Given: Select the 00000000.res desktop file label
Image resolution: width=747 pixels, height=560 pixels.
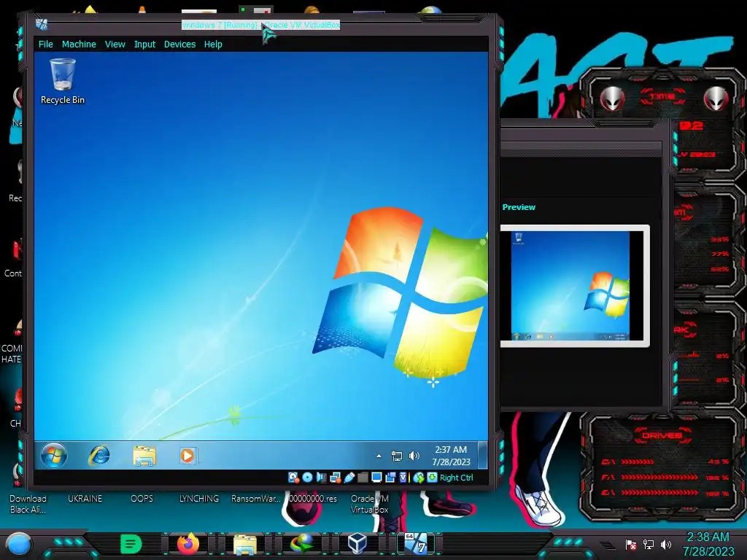Looking at the screenshot, I should (x=313, y=499).
